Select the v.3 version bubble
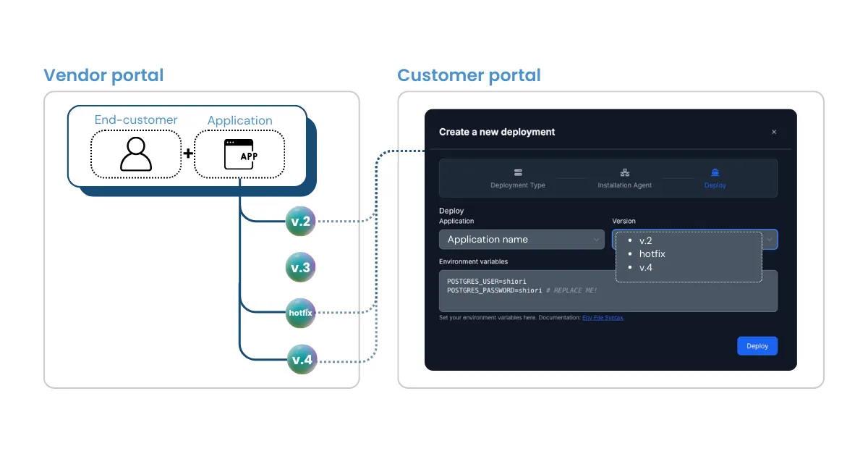 [x=300, y=268]
